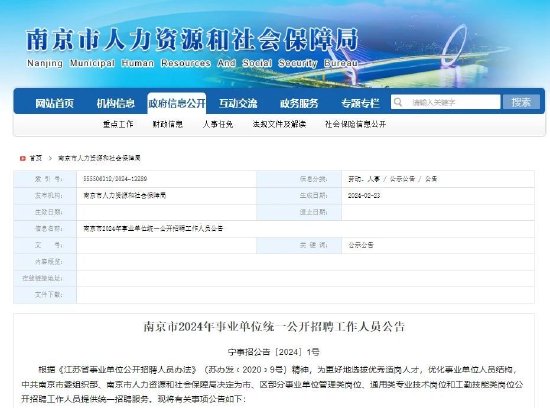
Task: Click the red home breadcrumb icon
Action: click(23, 158)
